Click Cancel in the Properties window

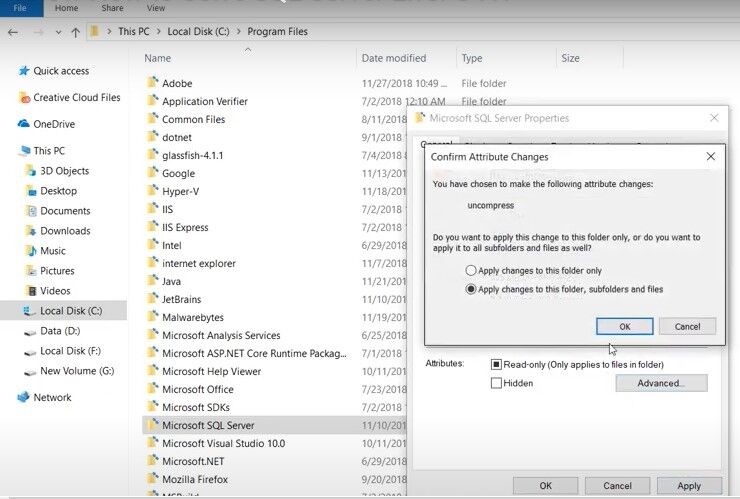(617, 485)
